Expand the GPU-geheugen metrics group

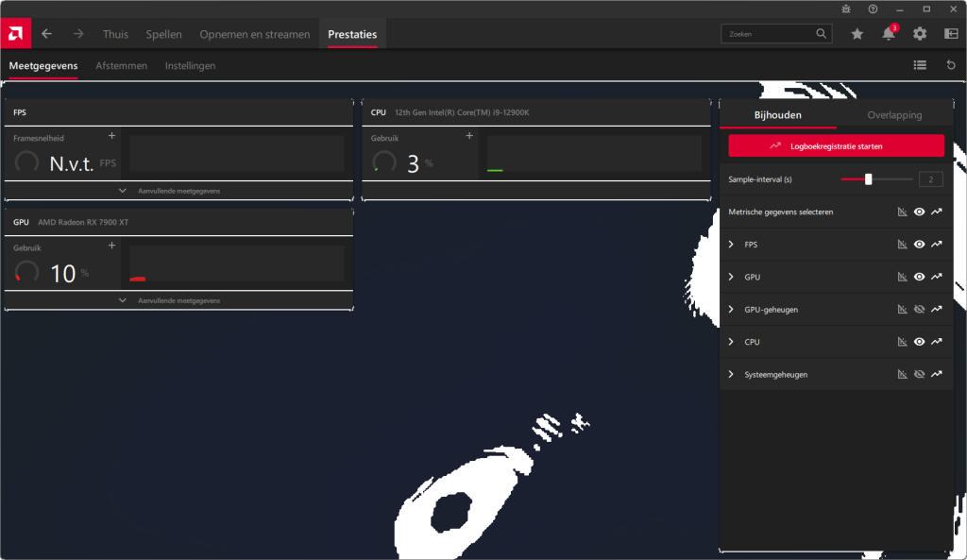pos(732,309)
